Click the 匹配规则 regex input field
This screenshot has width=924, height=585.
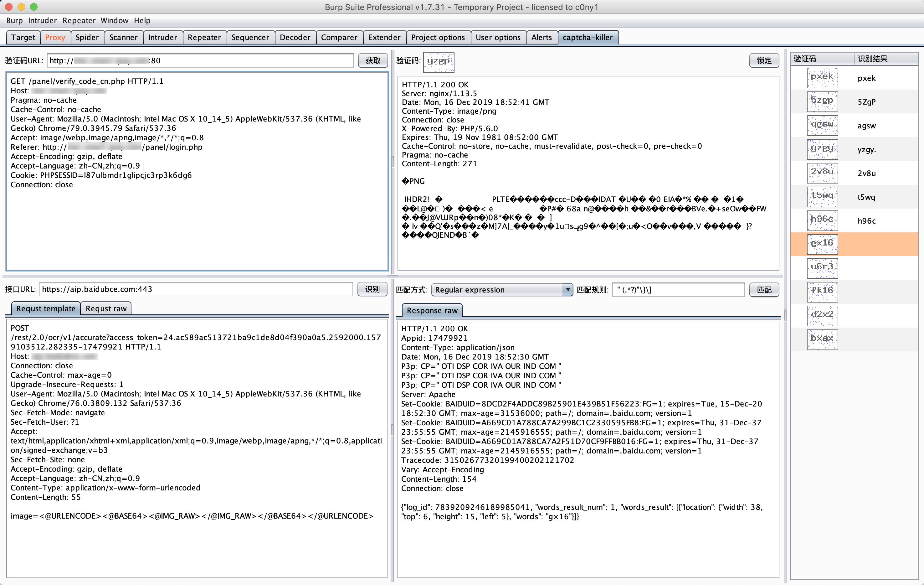click(x=678, y=290)
